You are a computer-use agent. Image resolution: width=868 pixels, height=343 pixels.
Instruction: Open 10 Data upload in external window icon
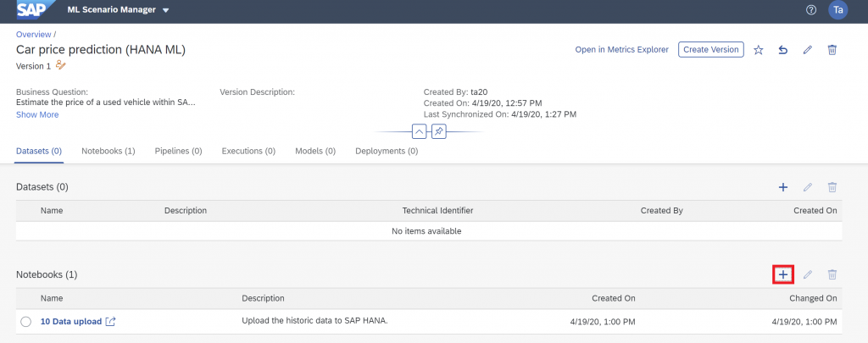110,322
